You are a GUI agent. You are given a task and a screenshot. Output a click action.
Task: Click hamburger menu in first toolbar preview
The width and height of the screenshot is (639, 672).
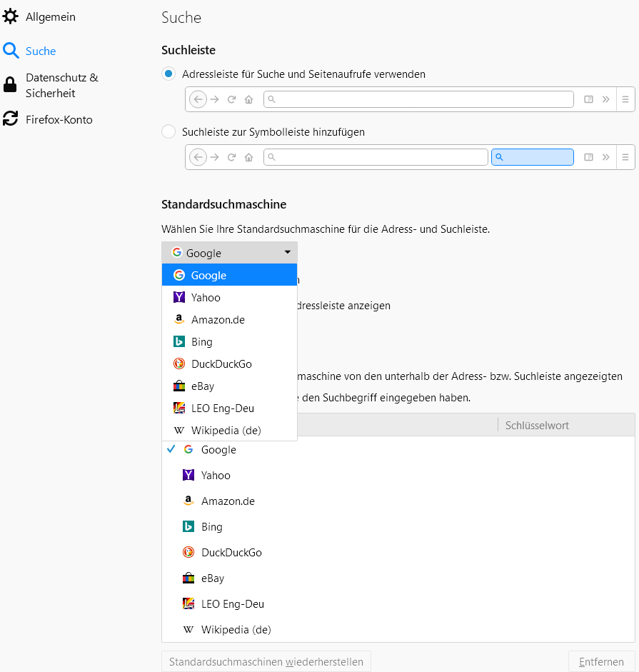point(625,99)
